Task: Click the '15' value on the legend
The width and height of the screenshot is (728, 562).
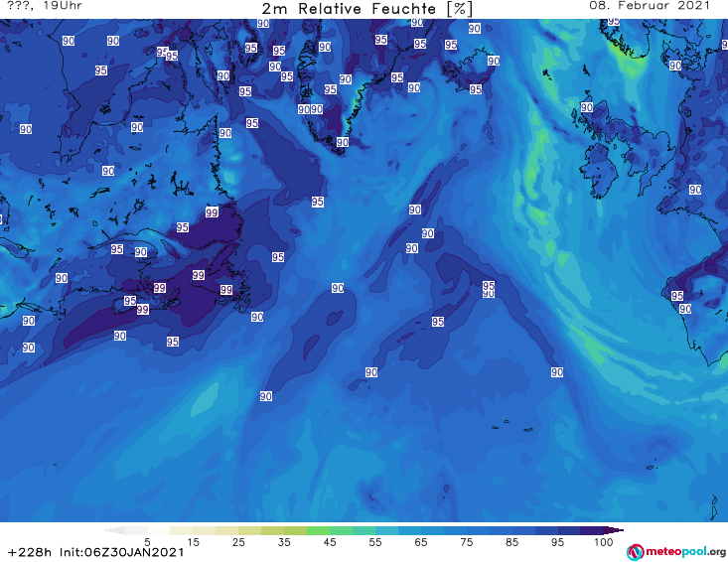Action: point(193,542)
